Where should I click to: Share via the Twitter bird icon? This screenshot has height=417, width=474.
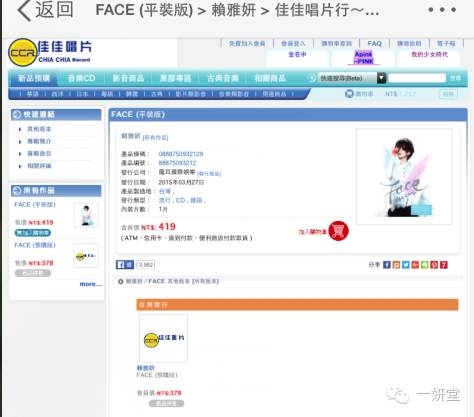click(x=405, y=265)
